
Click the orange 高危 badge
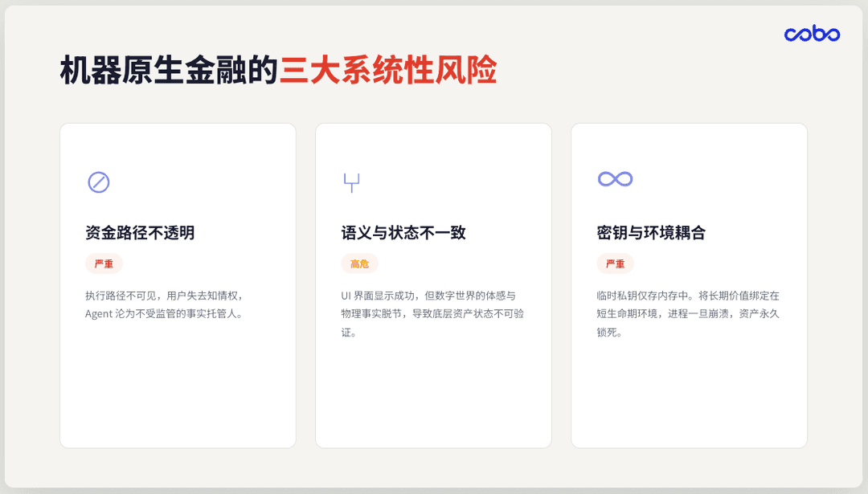click(x=359, y=263)
